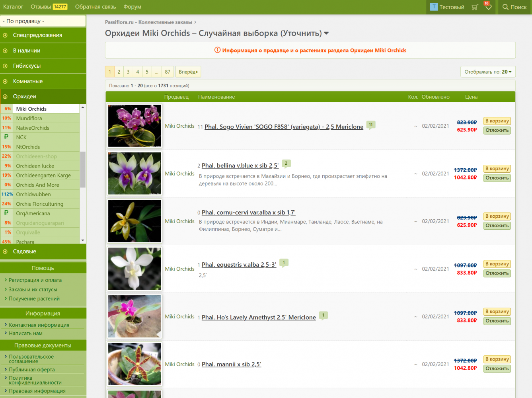Click the seller list scrollbar down arrow
532x398 pixels.
point(83,240)
